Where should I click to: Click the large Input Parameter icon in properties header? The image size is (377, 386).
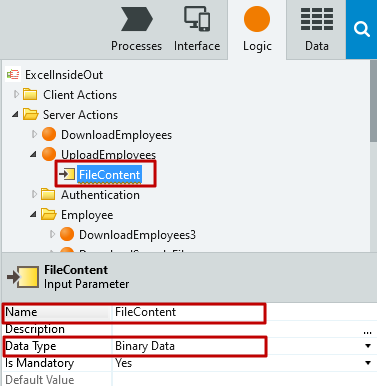pos(23,277)
